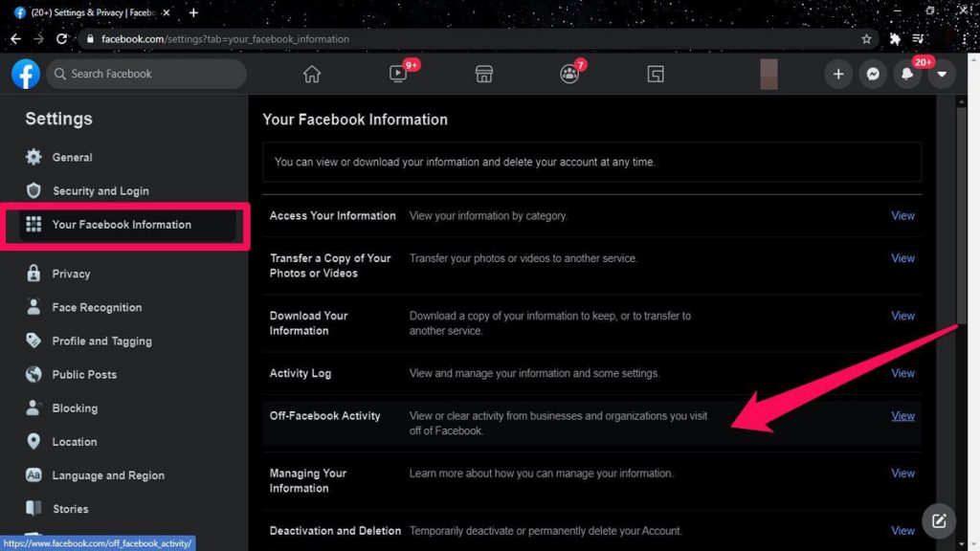The image size is (980, 551).
Task: Open Messenger from the top bar
Action: click(873, 74)
